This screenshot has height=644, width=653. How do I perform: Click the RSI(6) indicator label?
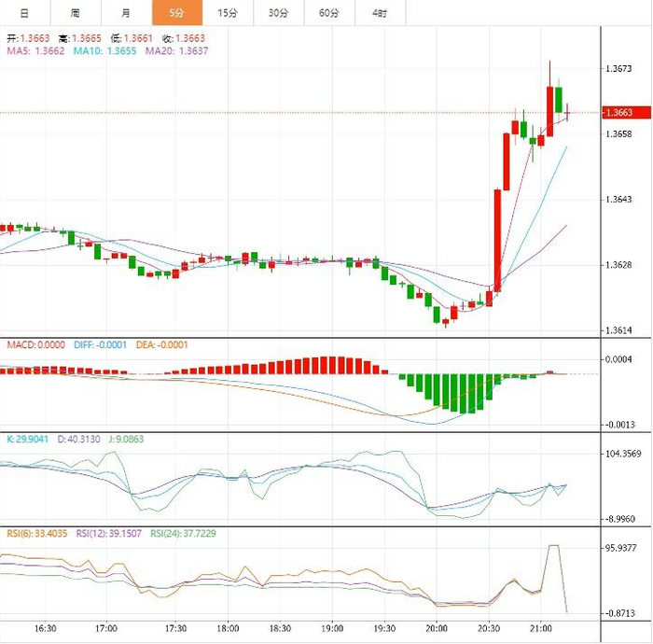(37, 533)
